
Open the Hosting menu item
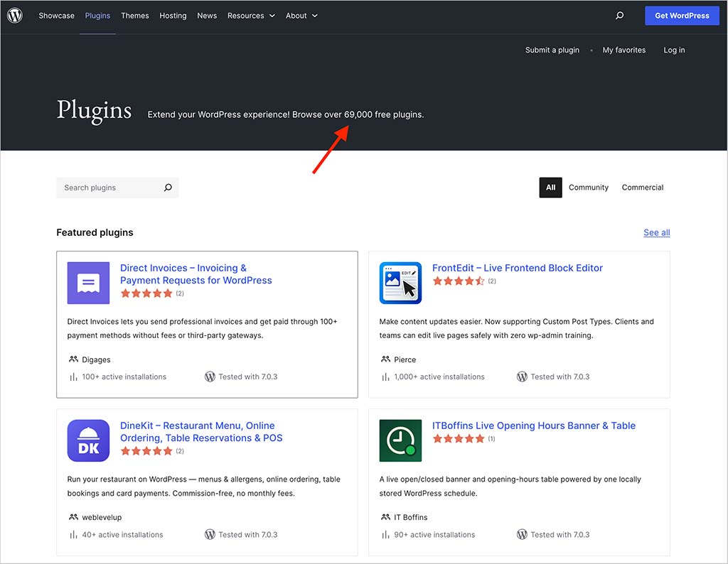point(173,16)
